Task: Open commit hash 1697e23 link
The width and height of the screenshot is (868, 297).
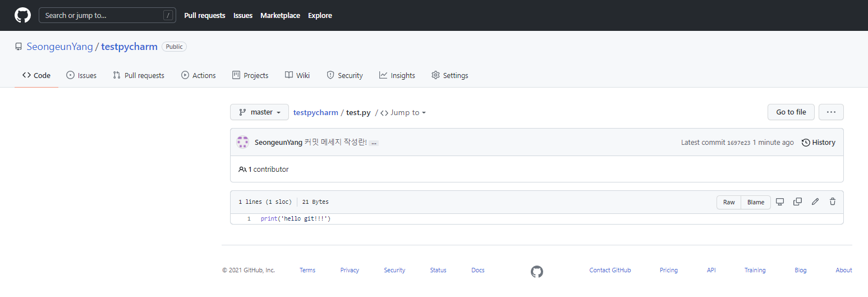Action: 738,143
